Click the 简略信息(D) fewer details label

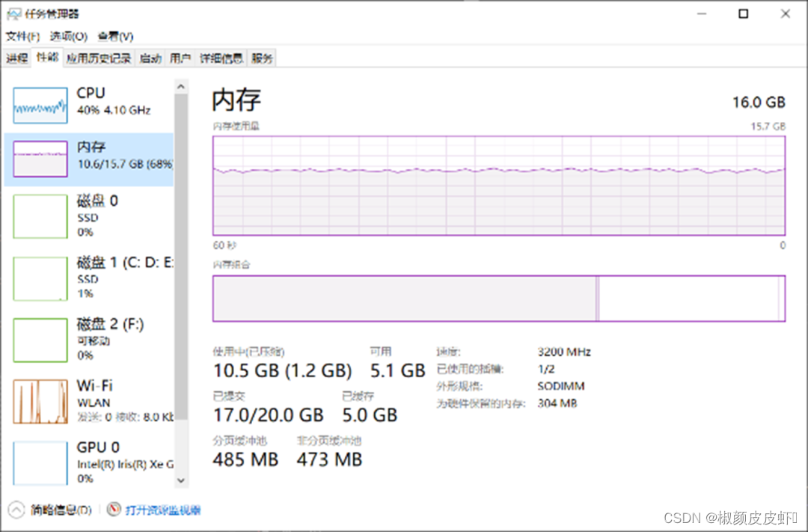tap(61, 510)
